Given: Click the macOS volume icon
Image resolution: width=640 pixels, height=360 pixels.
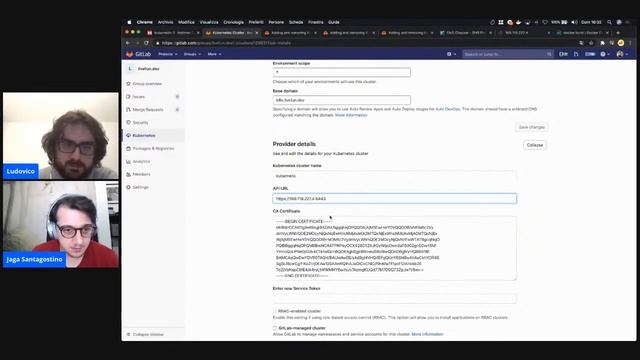Looking at the screenshot, I should [574, 22].
